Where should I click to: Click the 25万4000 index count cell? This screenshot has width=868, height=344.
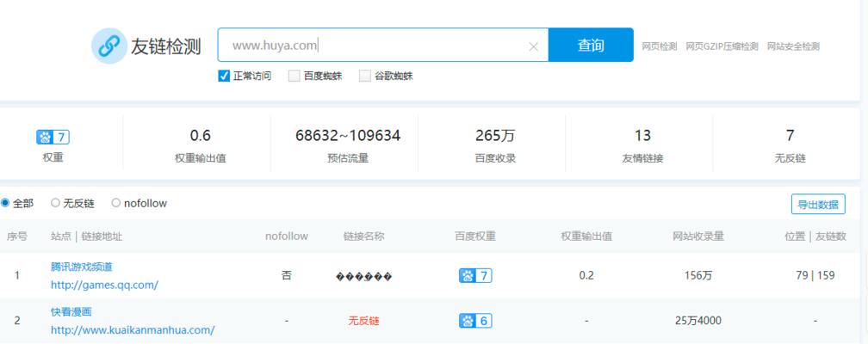point(698,321)
